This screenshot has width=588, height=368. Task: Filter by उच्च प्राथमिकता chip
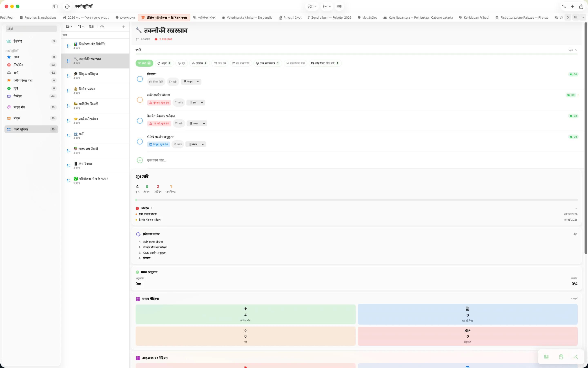268,63
